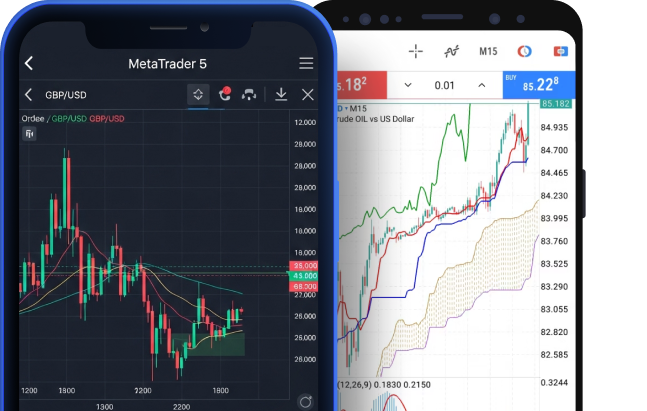Increase the 0.01 lot volume
Screen dimensions: 647x411
coord(481,85)
